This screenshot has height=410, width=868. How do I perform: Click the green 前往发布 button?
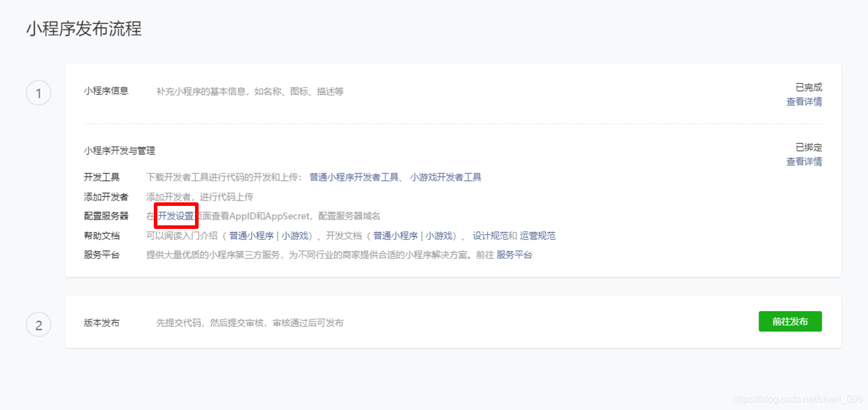click(790, 322)
